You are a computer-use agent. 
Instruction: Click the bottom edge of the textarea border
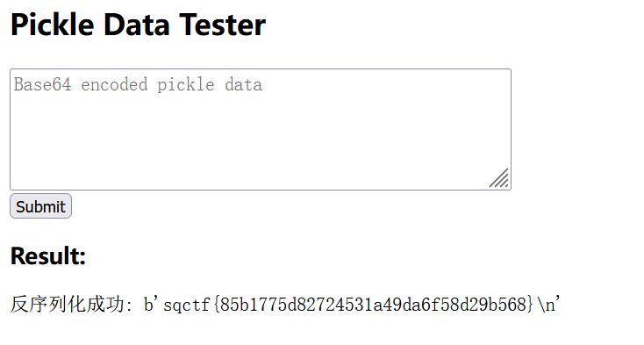tap(261, 190)
